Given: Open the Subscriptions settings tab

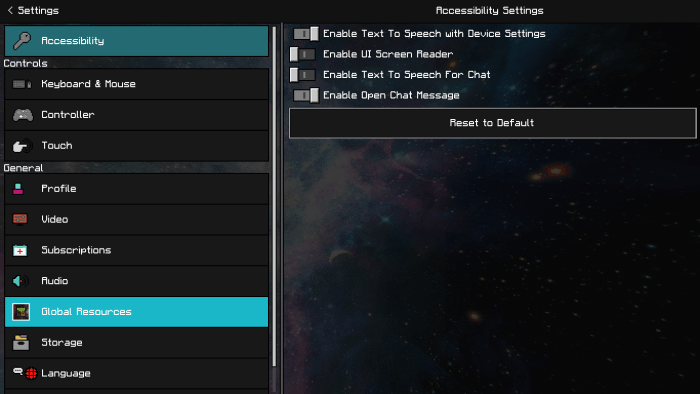Looking at the screenshot, I should (137, 250).
